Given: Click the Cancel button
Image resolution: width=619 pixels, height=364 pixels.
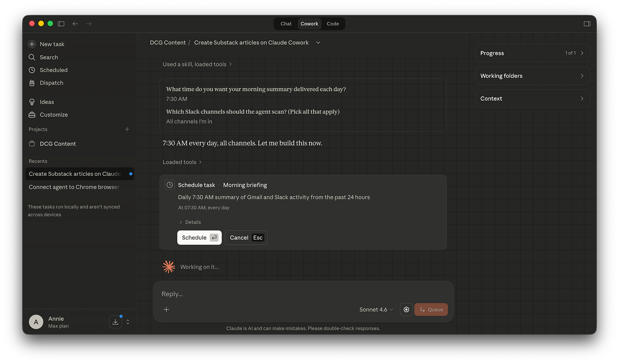Looking at the screenshot, I should point(246,237).
